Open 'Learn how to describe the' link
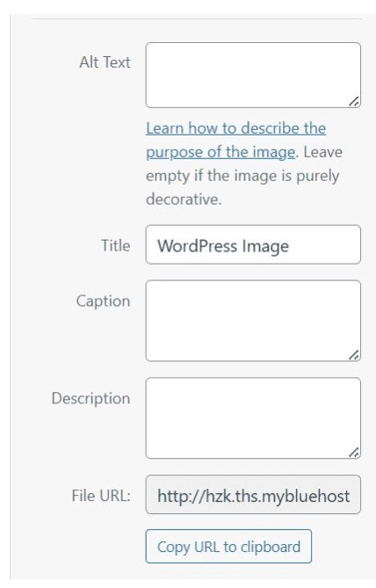The height and width of the screenshot is (588, 376). (x=235, y=128)
